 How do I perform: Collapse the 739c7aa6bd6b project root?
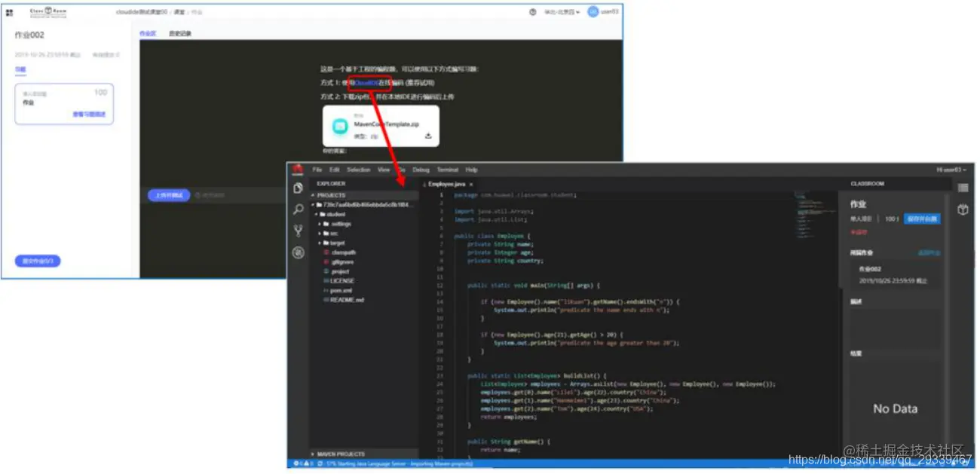(363, 204)
